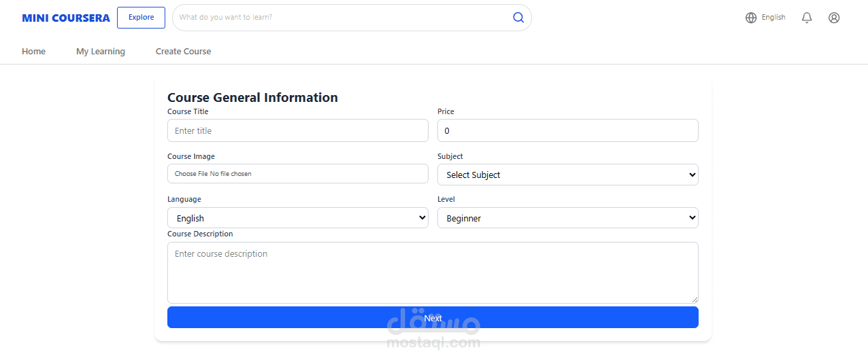Click the Price label
This screenshot has height=358, width=868.
click(446, 111)
